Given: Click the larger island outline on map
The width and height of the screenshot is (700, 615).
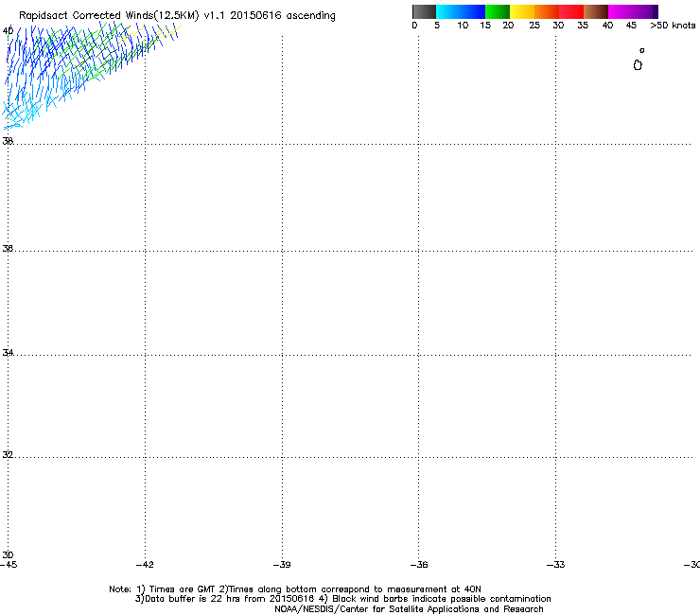Looking at the screenshot, I should (638, 65).
